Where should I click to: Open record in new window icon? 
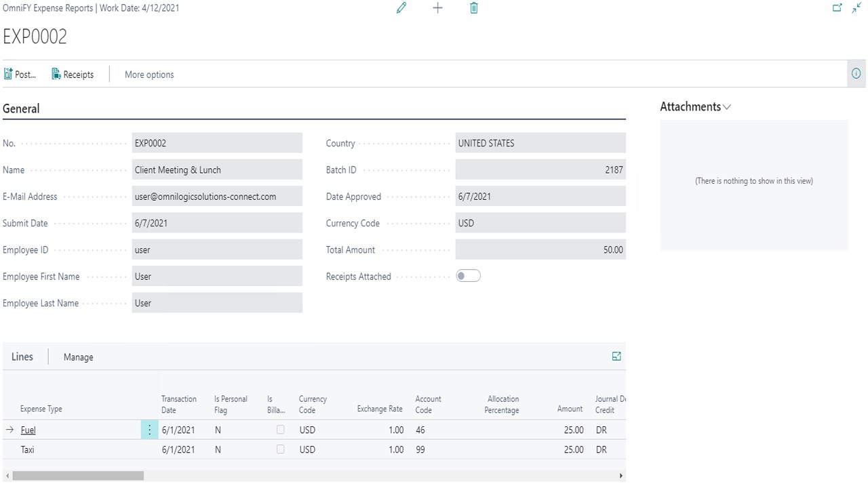click(x=837, y=8)
